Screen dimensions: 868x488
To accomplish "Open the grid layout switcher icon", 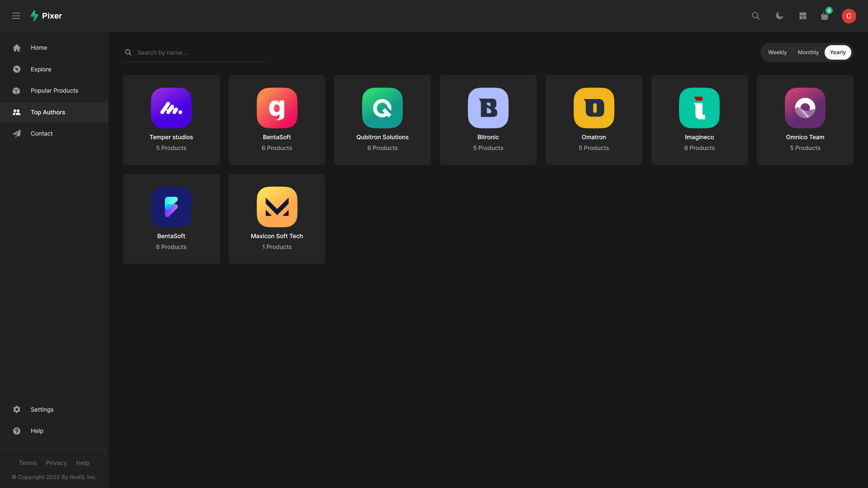I will coord(803,16).
